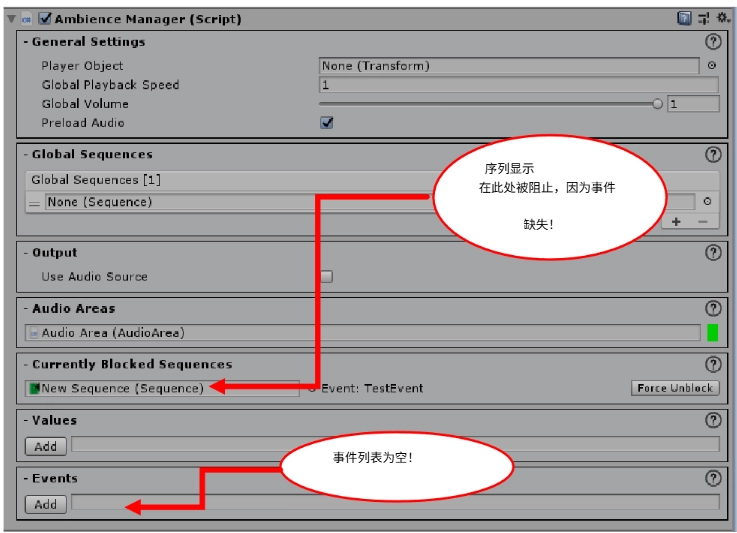Open the component gear settings menu
The height and width of the screenshot is (533, 737).
pos(723,18)
